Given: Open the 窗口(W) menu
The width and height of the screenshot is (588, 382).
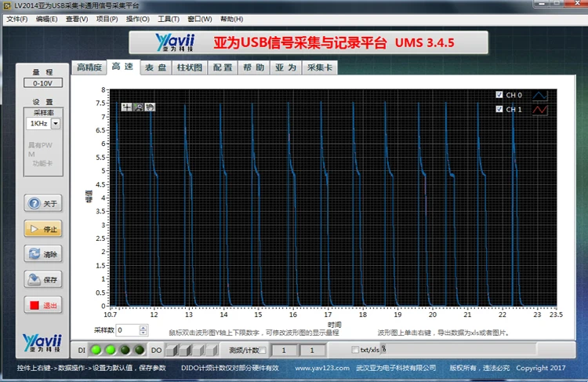Looking at the screenshot, I should tap(199, 19).
